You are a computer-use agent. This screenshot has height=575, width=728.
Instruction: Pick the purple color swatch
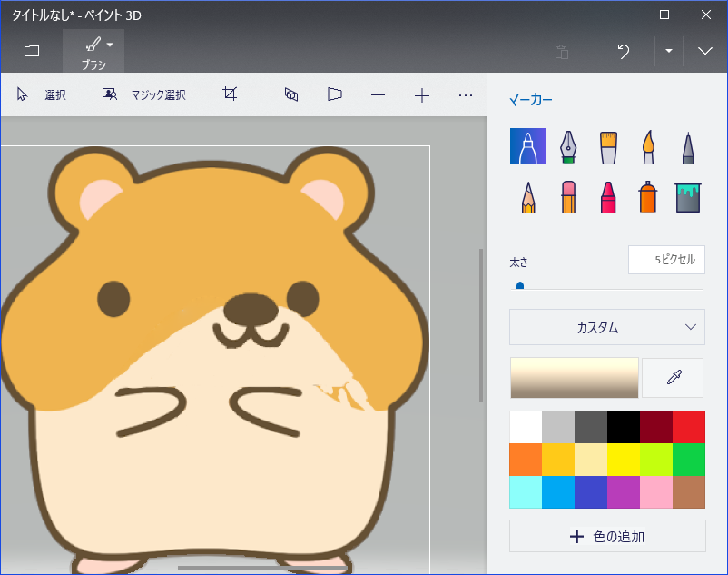pos(624,491)
